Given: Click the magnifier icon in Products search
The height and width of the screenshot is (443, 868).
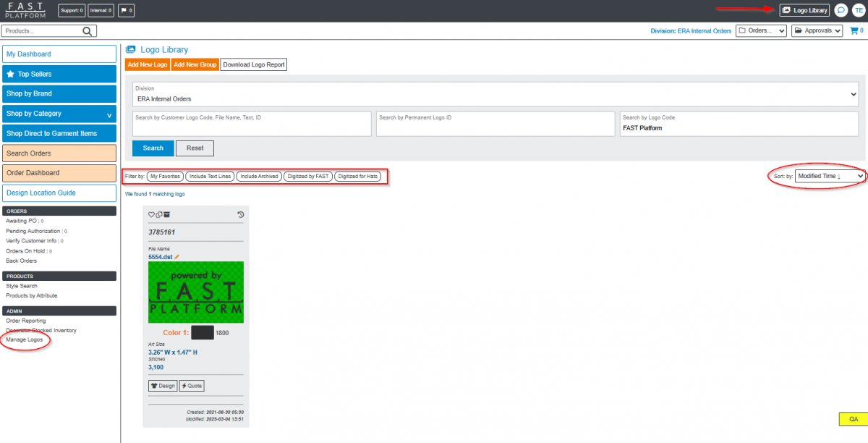Looking at the screenshot, I should click(88, 31).
